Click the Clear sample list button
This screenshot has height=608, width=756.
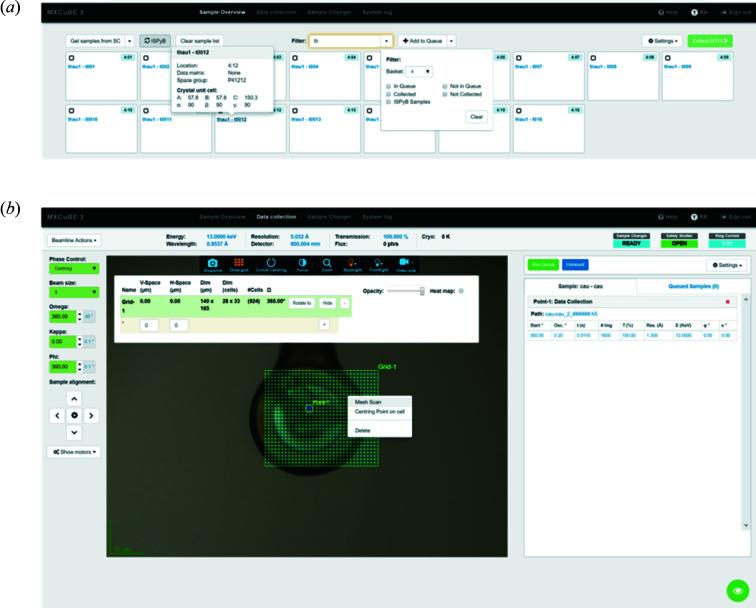tap(200, 40)
